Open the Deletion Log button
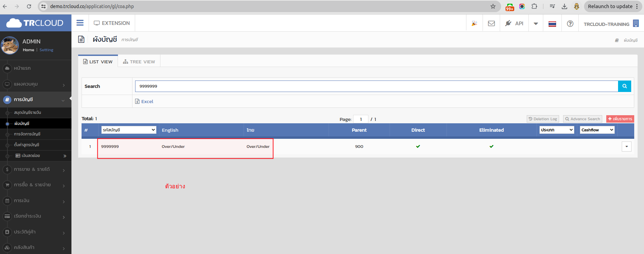The width and height of the screenshot is (644, 254). coord(543,119)
